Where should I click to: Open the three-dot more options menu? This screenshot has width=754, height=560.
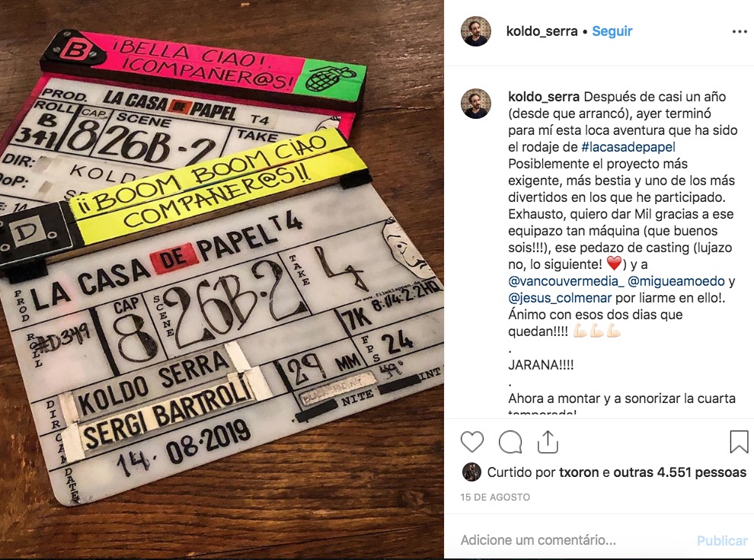739,32
